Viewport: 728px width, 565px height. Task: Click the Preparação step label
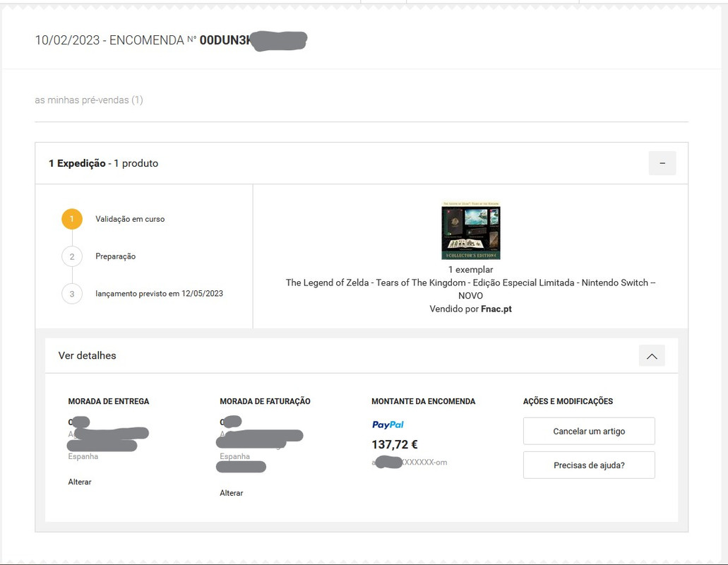pyautogui.click(x=116, y=256)
